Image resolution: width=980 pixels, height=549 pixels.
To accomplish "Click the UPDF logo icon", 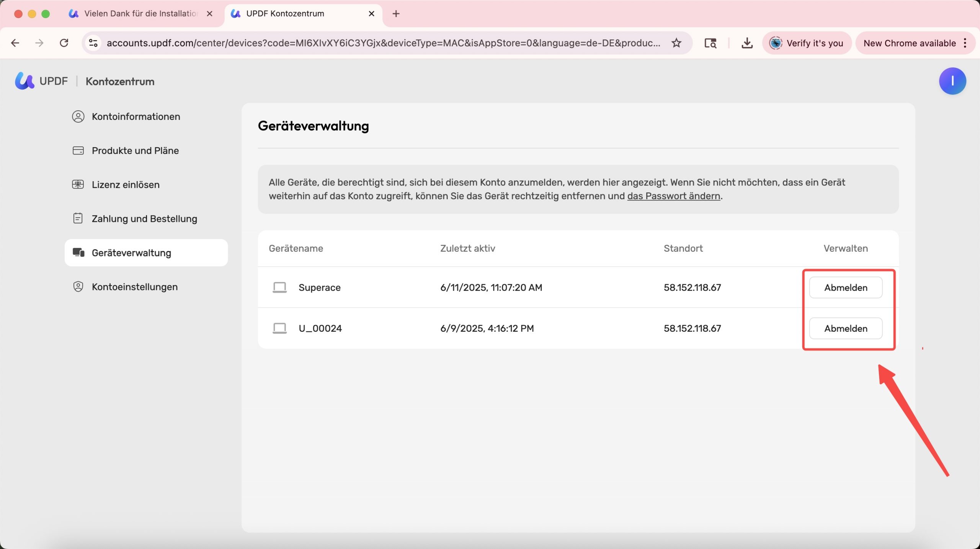I will (x=24, y=81).
